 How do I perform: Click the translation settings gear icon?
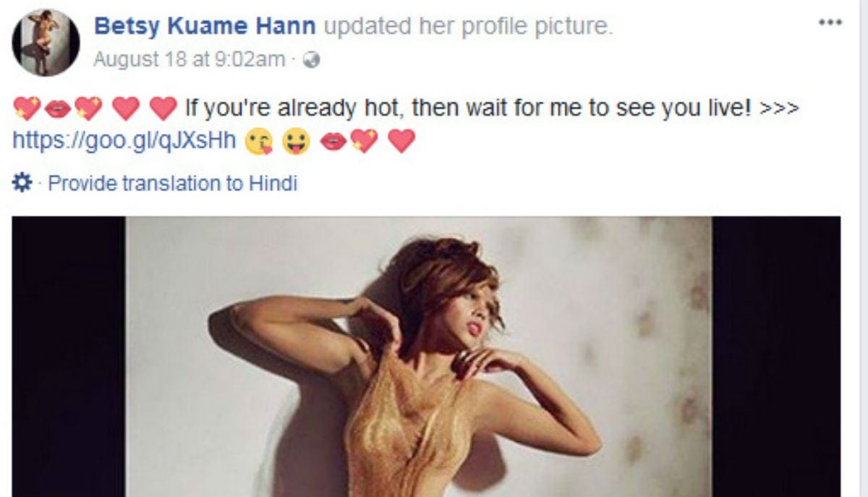tap(22, 184)
